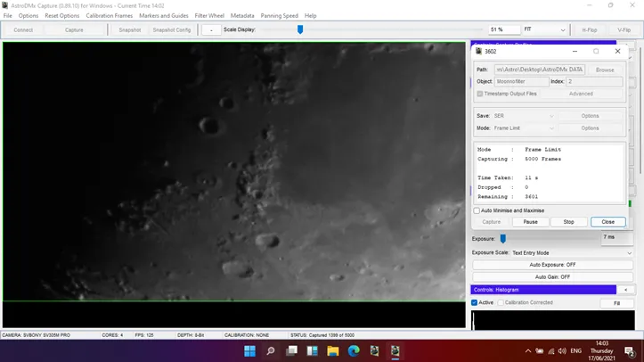Enable Auto Minimise and Maximise checkbox
Viewport: 644px width, 362px height.
point(477,210)
